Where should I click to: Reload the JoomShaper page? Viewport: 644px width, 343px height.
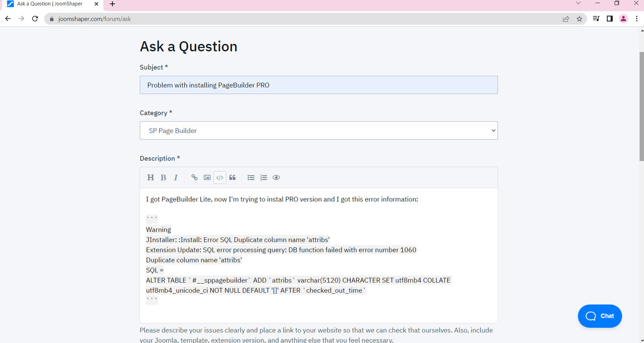(35, 19)
